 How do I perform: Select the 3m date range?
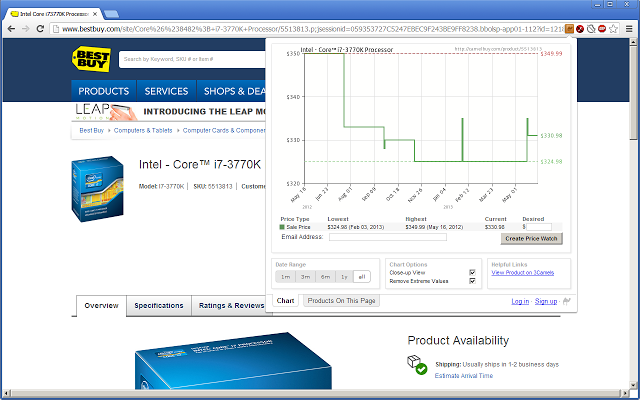(305, 277)
